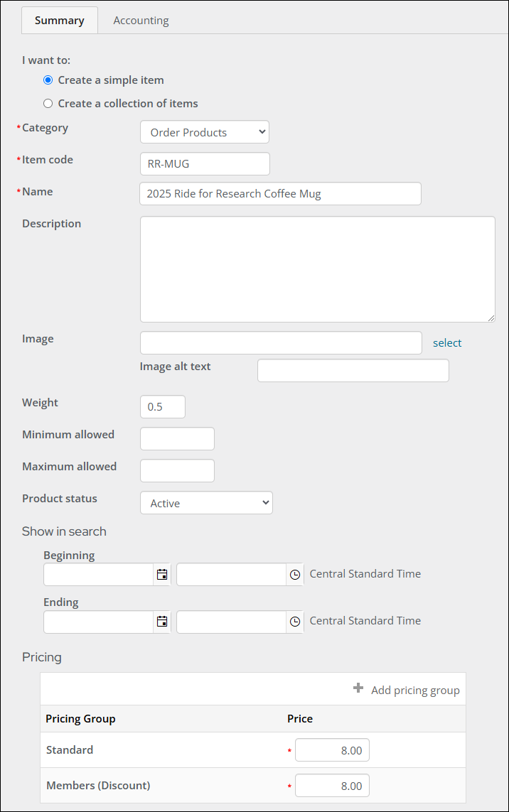Select Create a simple item radio button
This screenshot has height=812, width=509.
[48, 80]
